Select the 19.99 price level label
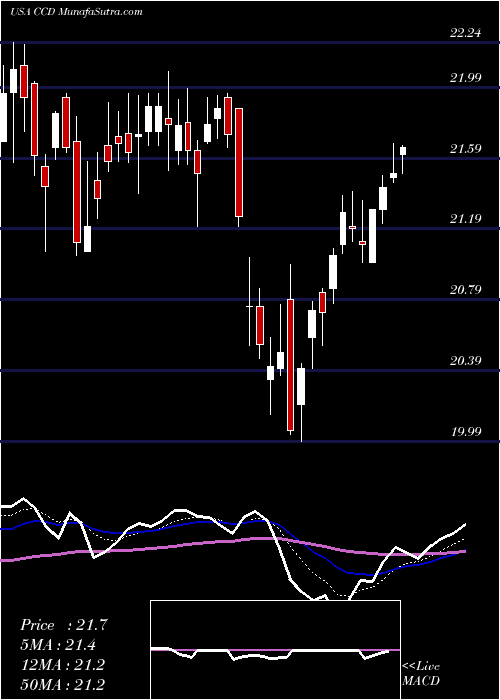The height and width of the screenshot is (700, 500). tap(466, 432)
